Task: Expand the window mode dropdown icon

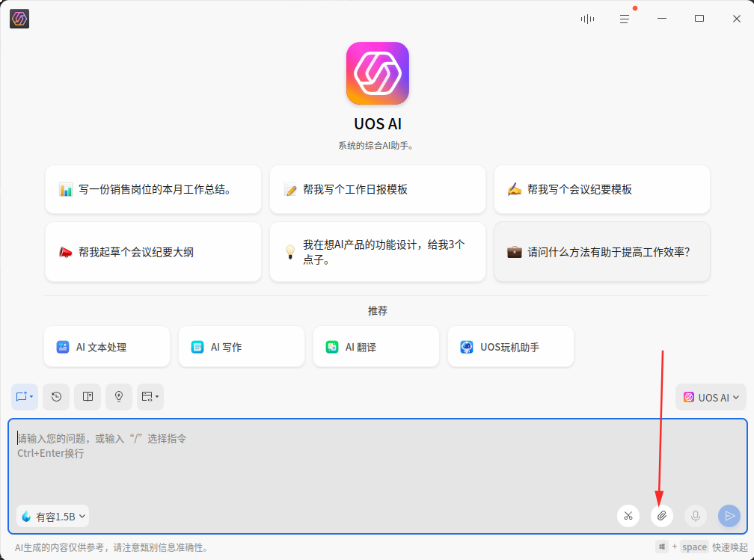Action: [150, 396]
